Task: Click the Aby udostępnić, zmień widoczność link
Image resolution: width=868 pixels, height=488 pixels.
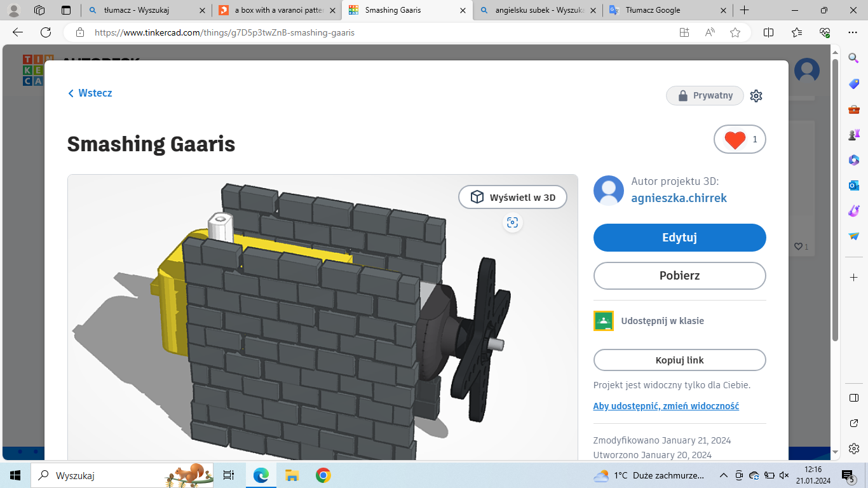Action: click(x=666, y=406)
